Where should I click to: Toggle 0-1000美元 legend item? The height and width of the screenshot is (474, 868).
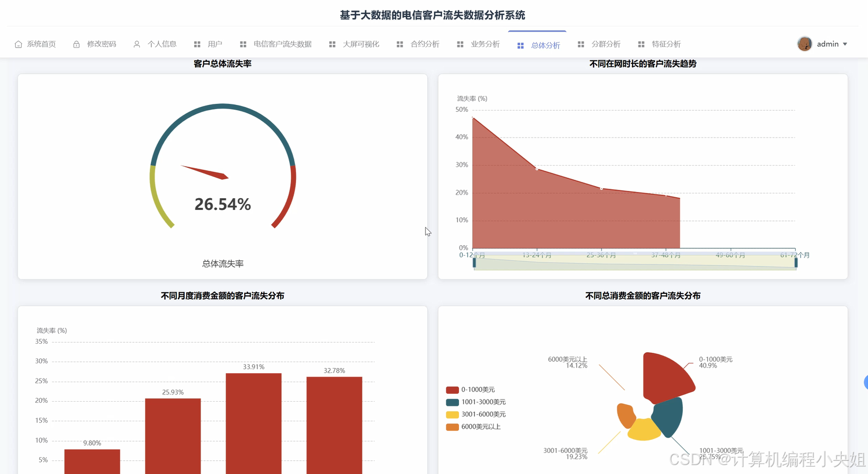coord(471,390)
